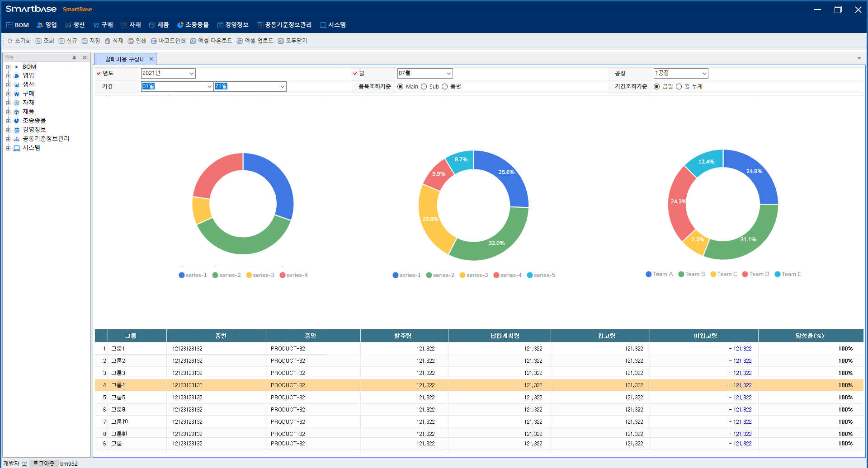
Task: Select 경영정보 in the menu tree
Action: click(x=34, y=130)
